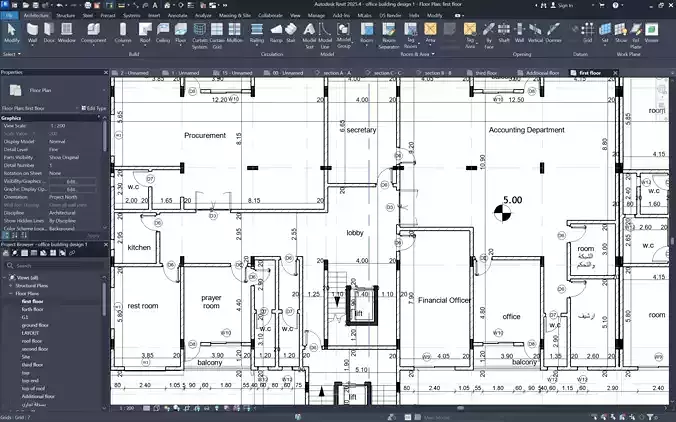
Task: Switch to the Massing & Site ribbon tab
Action: pyautogui.click(x=235, y=16)
